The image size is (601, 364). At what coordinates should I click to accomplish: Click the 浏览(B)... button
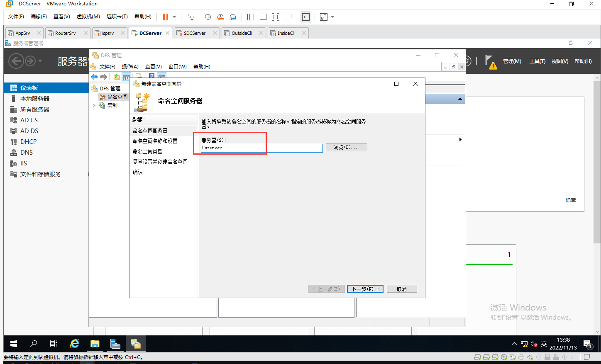point(347,147)
